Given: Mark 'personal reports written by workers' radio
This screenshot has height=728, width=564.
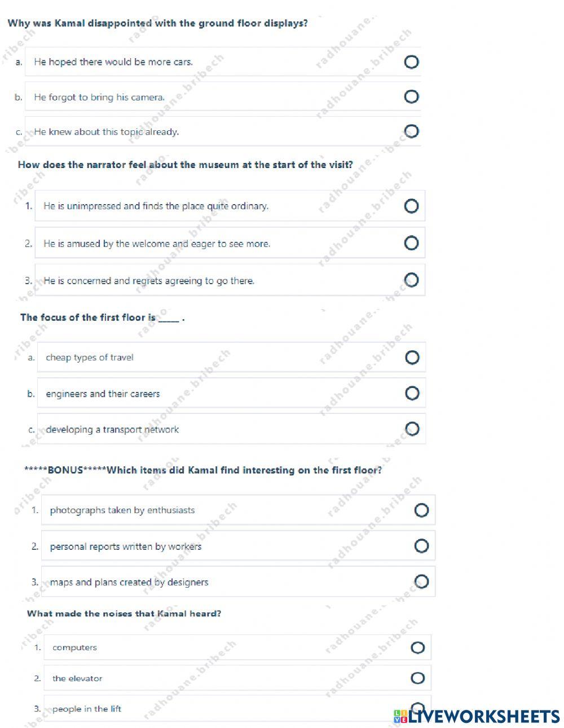Looking at the screenshot, I should tap(421, 545).
